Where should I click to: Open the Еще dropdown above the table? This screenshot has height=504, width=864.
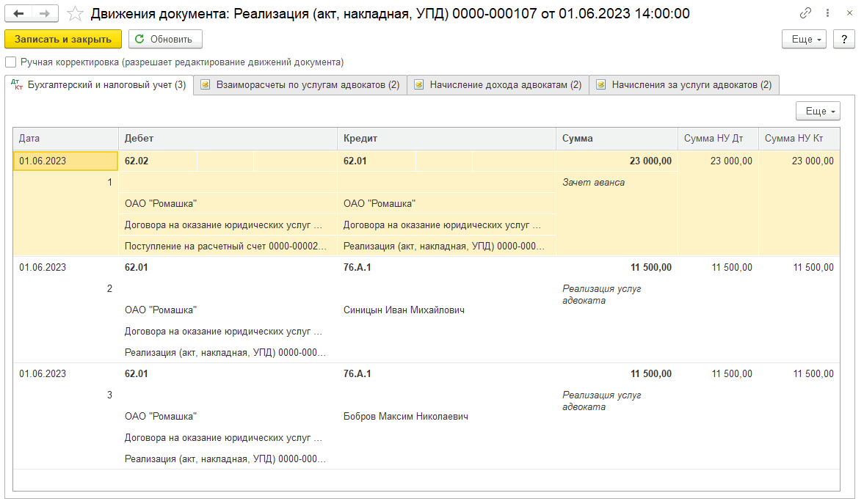(818, 112)
